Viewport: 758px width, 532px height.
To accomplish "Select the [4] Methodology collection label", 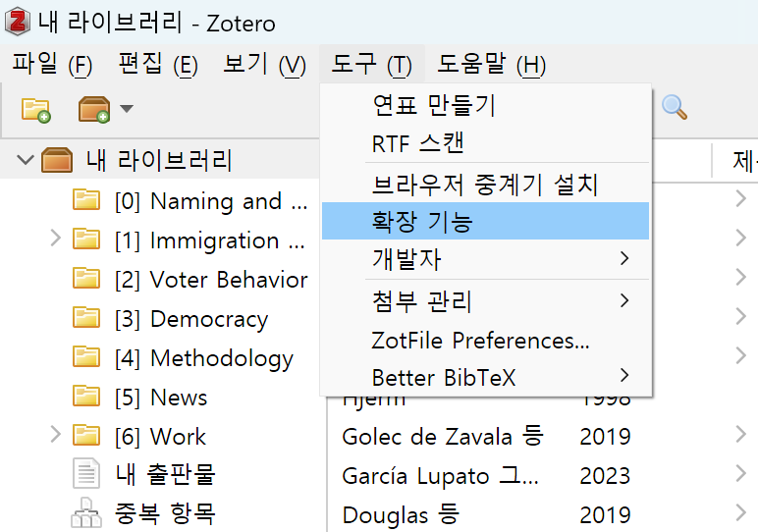I will [x=204, y=358].
